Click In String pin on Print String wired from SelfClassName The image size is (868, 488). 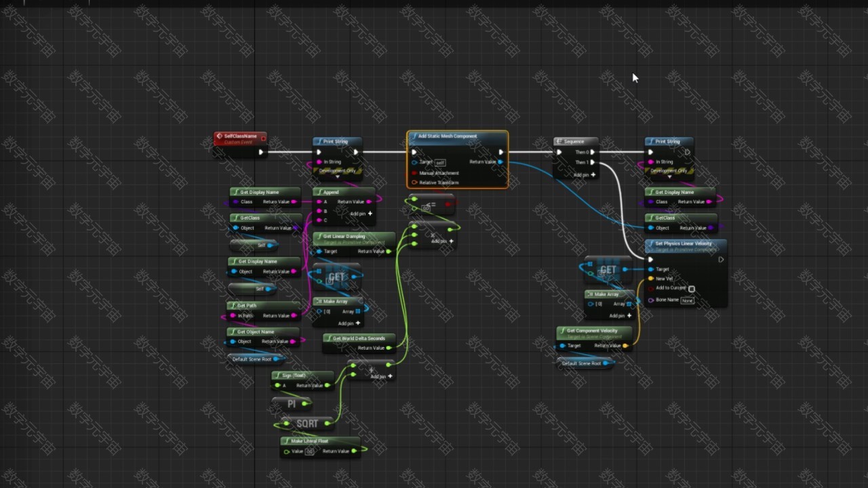pyautogui.click(x=319, y=162)
